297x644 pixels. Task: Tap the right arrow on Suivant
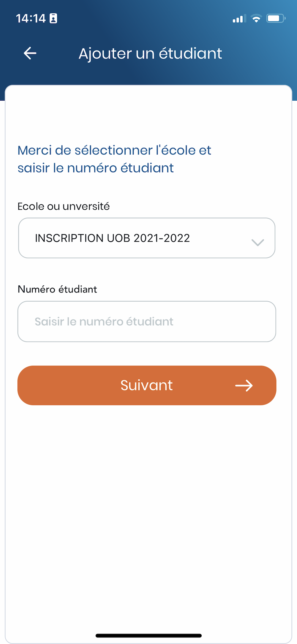tap(244, 386)
